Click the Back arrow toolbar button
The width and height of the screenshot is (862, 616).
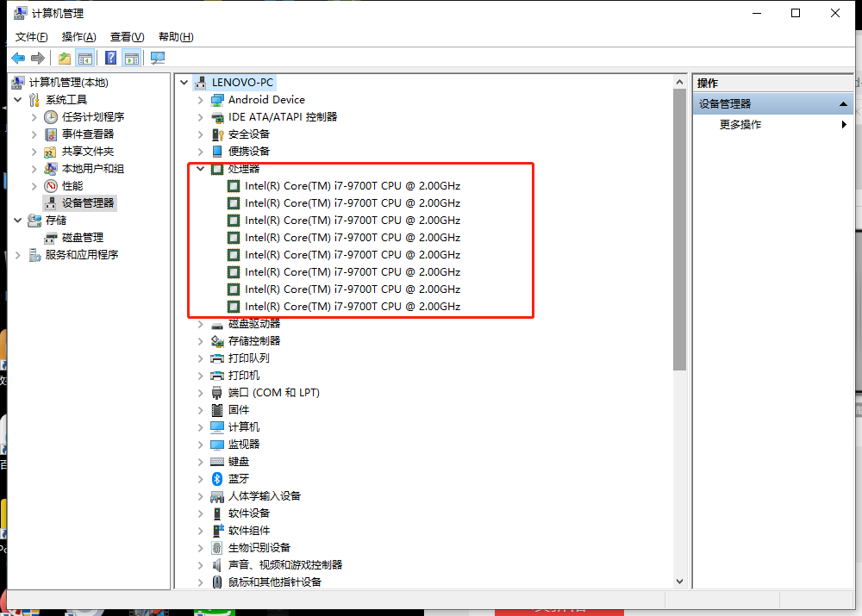pos(18,58)
